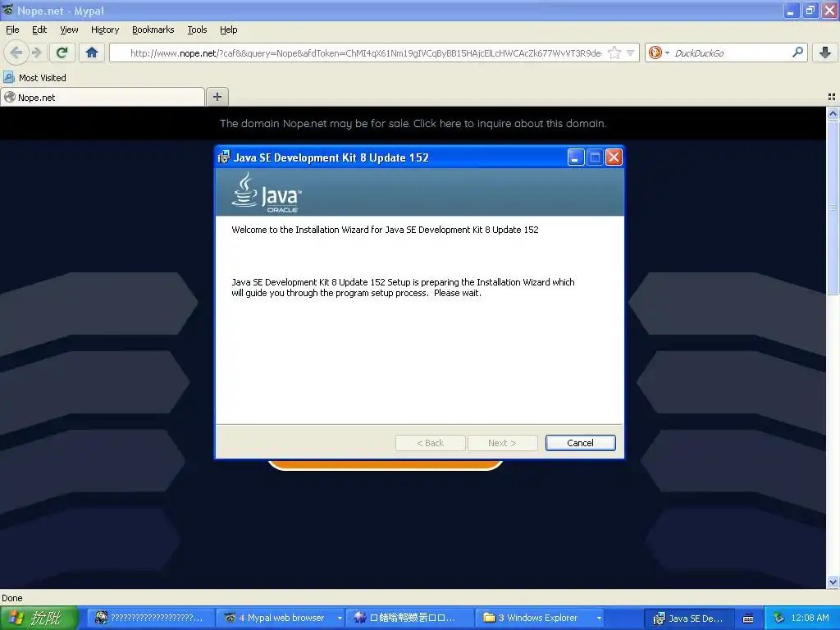Expand the Windows Explorer group arrow

click(x=599, y=619)
